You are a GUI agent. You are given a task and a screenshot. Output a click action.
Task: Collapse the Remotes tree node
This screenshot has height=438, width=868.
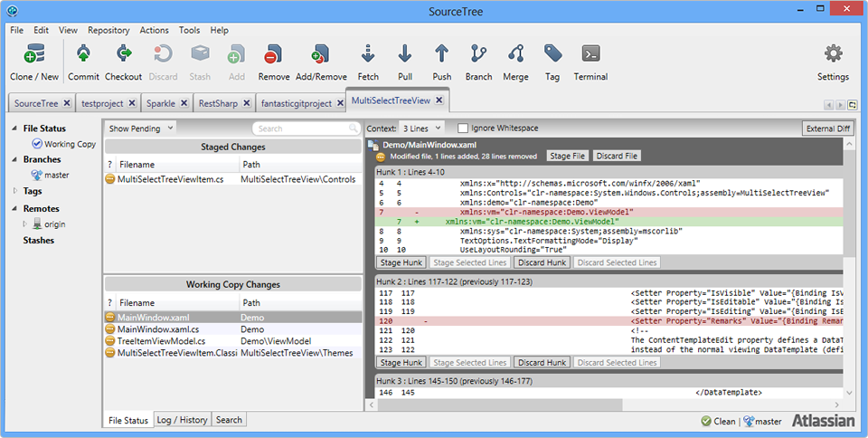14,208
